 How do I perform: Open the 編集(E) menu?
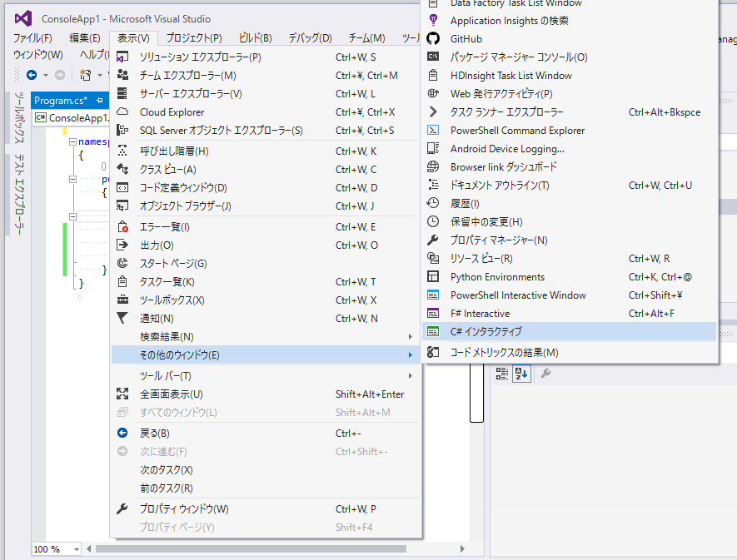click(85, 38)
